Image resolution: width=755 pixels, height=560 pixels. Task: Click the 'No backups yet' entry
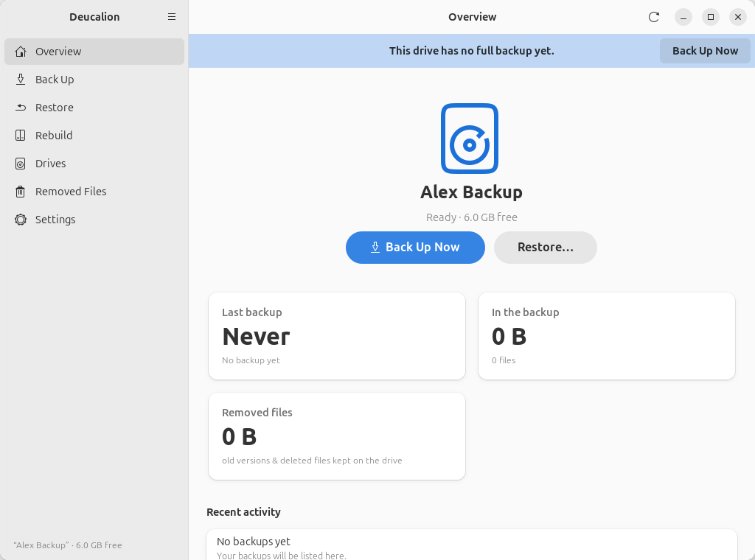point(472,545)
